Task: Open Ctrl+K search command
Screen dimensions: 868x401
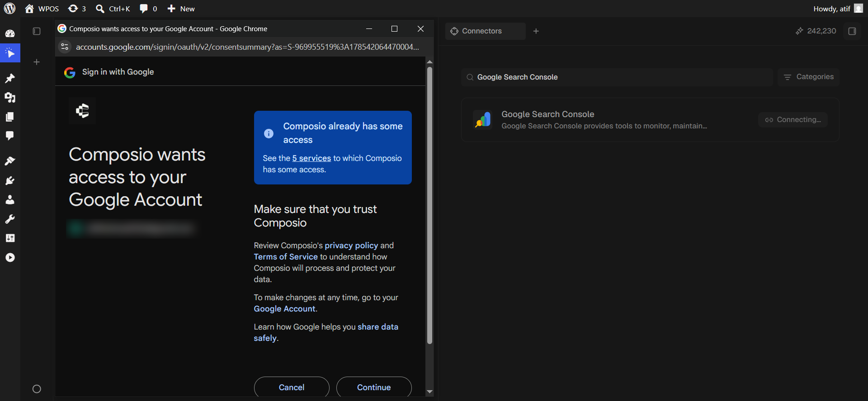Action: (x=113, y=9)
